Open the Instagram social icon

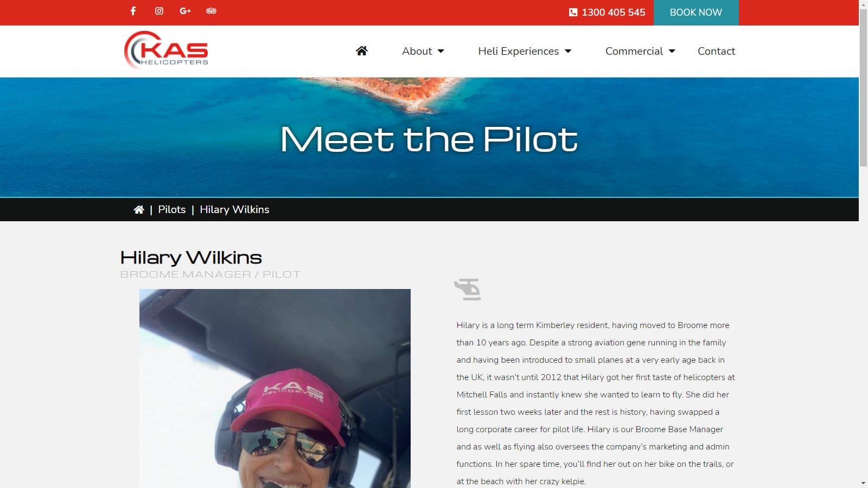point(159,11)
